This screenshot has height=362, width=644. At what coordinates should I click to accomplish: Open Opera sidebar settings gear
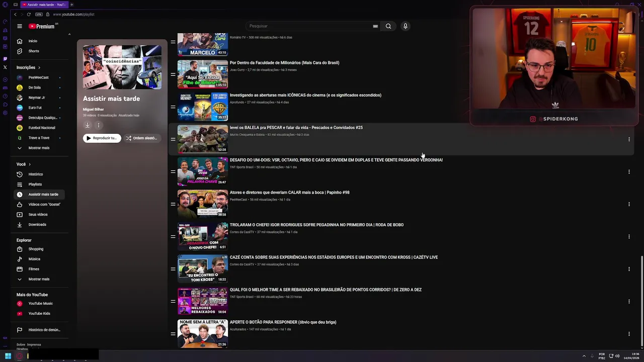point(5,113)
